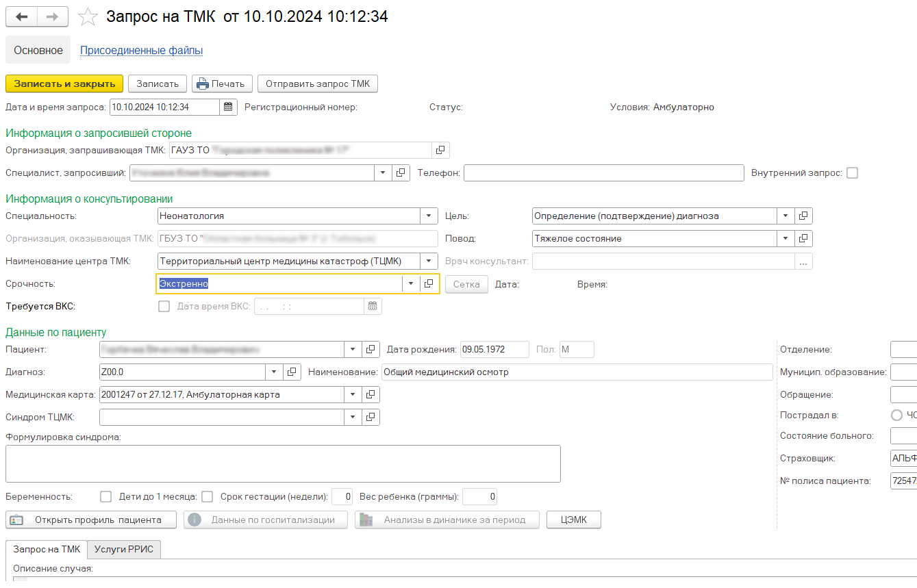Viewport: 917px width, 588px height.
Task: Click the back navigation arrow
Action: click(21, 17)
